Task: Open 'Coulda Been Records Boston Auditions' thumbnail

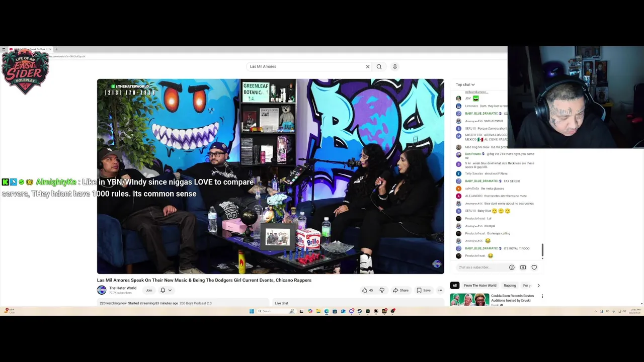Action: pos(469,300)
